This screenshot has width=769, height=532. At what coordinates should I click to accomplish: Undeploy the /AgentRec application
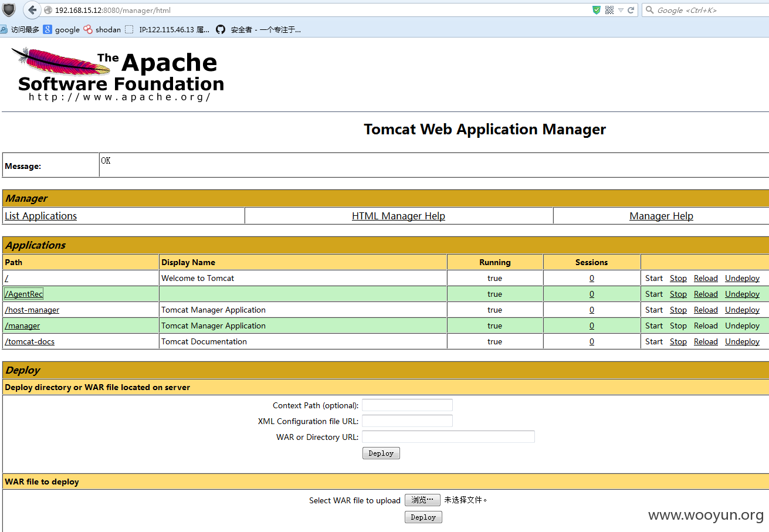click(x=742, y=294)
